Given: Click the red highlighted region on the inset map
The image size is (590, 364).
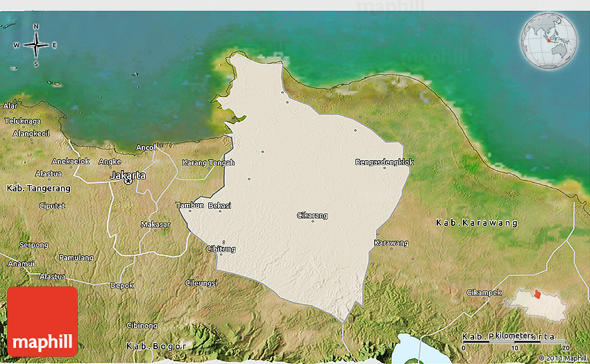Looking at the screenshot, I should [537, 295].
